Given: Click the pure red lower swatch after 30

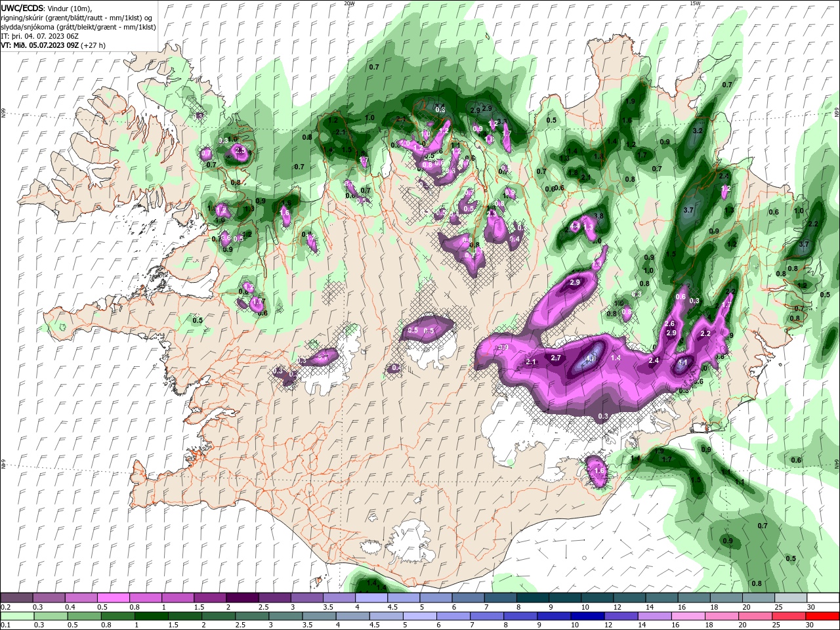Looking at the screenshot, I should click(823, 616).
